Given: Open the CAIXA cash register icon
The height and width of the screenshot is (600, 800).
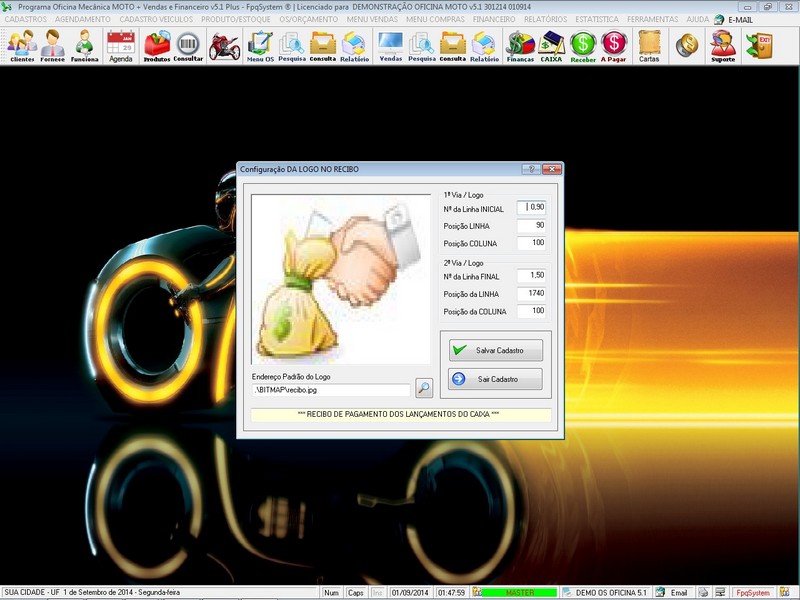Looking at the screenshot, I should [x=551, y=45].
